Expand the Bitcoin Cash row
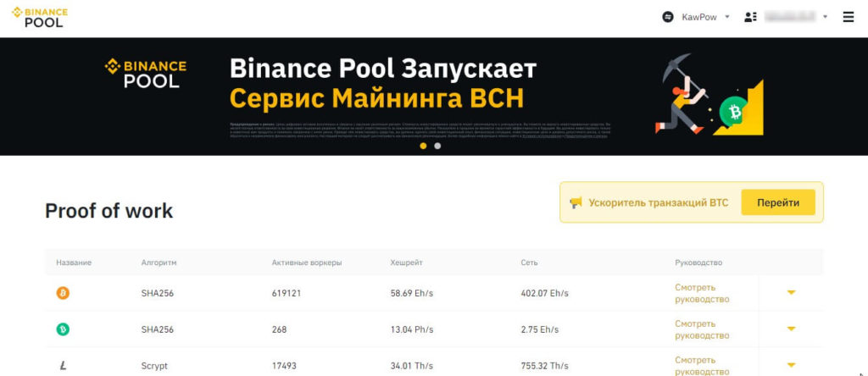The width and height of the screenshot is (868, 376). click(x=791, y=329)
